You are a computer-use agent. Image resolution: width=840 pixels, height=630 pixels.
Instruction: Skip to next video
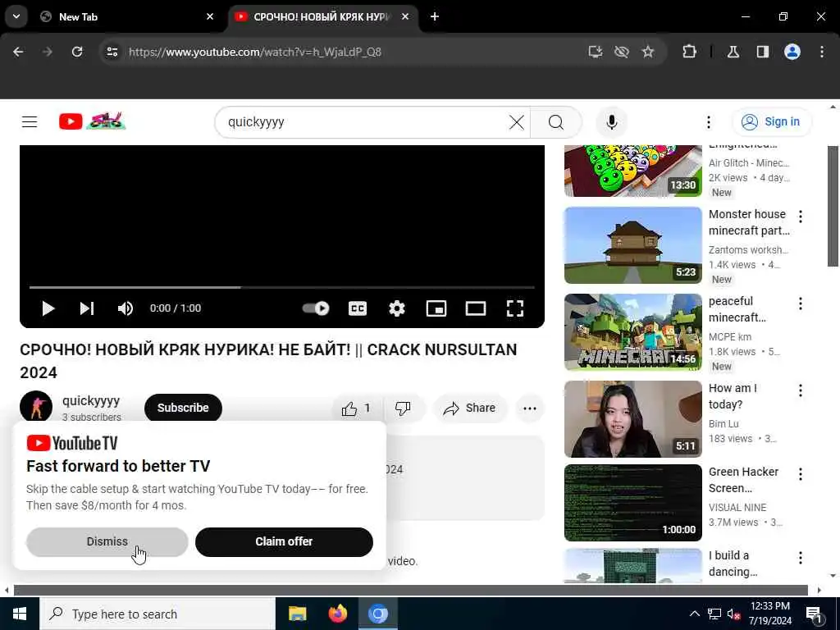coord(87,308)
